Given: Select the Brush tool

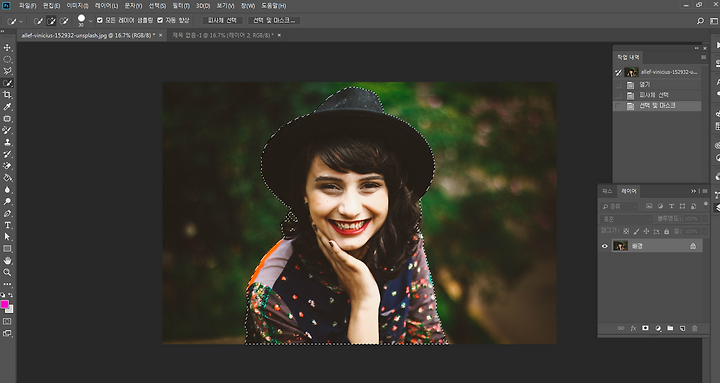Looking at the screenshot, I should pyautogui.click(x=7, y=130).
